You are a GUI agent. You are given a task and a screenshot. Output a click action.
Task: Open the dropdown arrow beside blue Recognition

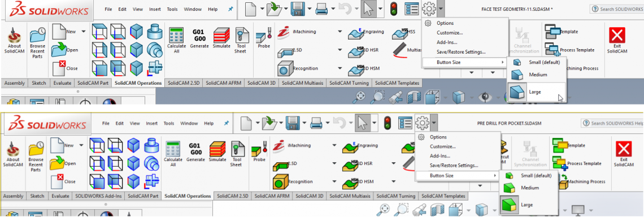[340, 68]
